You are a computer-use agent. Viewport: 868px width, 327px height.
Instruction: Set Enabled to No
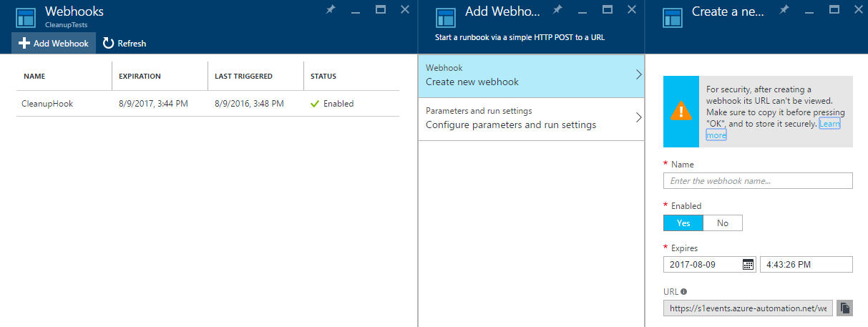coord(723,223)
